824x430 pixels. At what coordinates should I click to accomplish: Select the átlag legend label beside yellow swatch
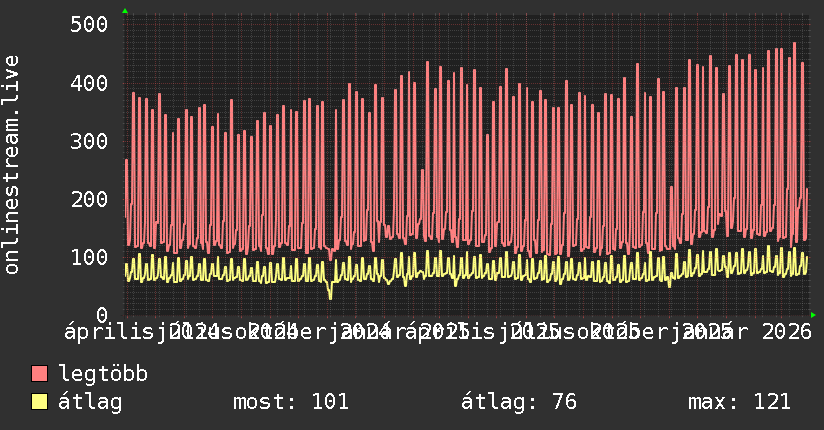(x=90, y=402)
